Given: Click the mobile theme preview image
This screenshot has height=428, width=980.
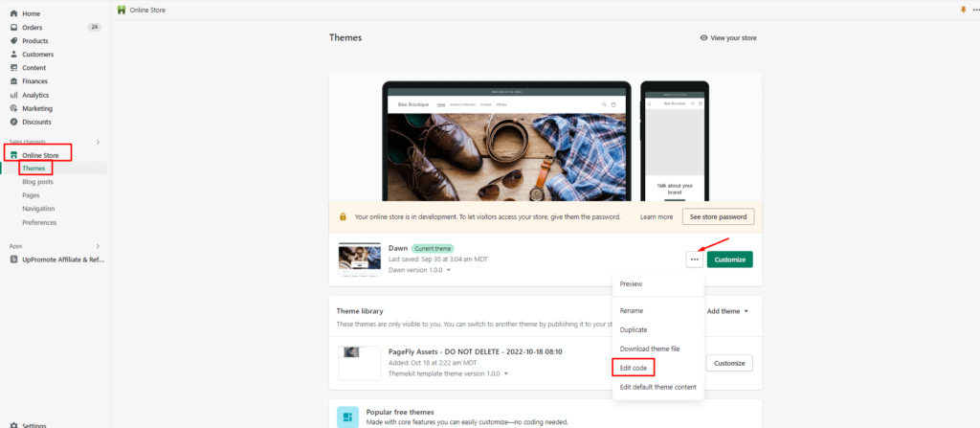Looking at the screenshot, I should tap(675, 142).
